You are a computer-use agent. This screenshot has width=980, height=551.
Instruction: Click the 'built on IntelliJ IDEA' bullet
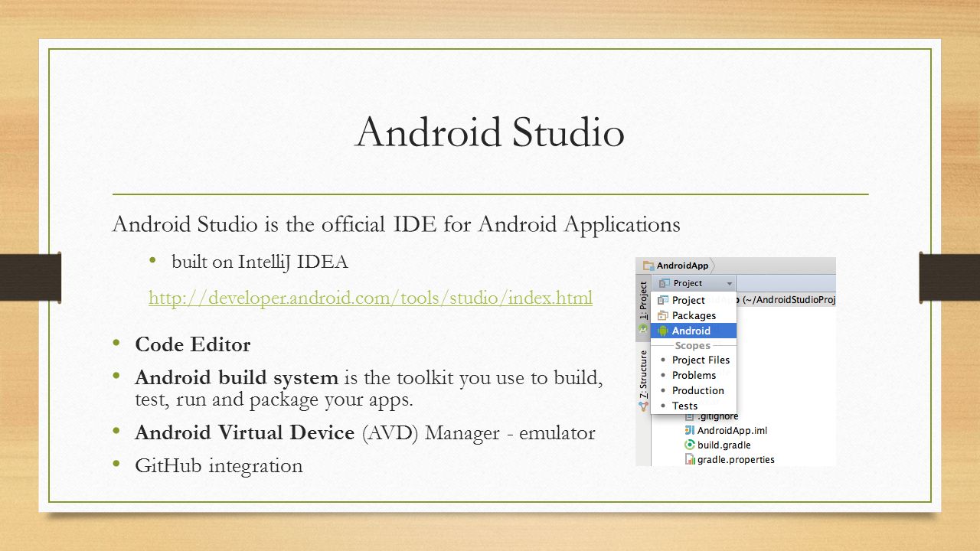260,262
